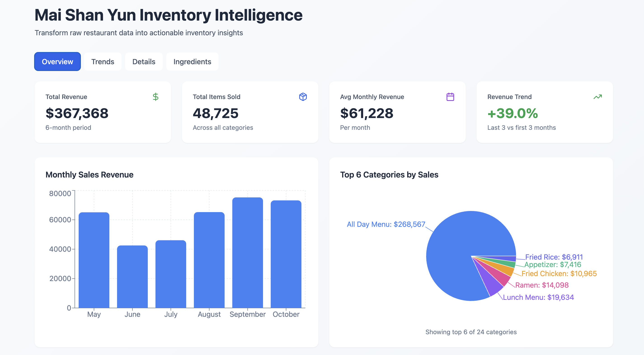Select the June revenue bar
Viewport: 644px width, 355px height.
click(x=132, y=277)
